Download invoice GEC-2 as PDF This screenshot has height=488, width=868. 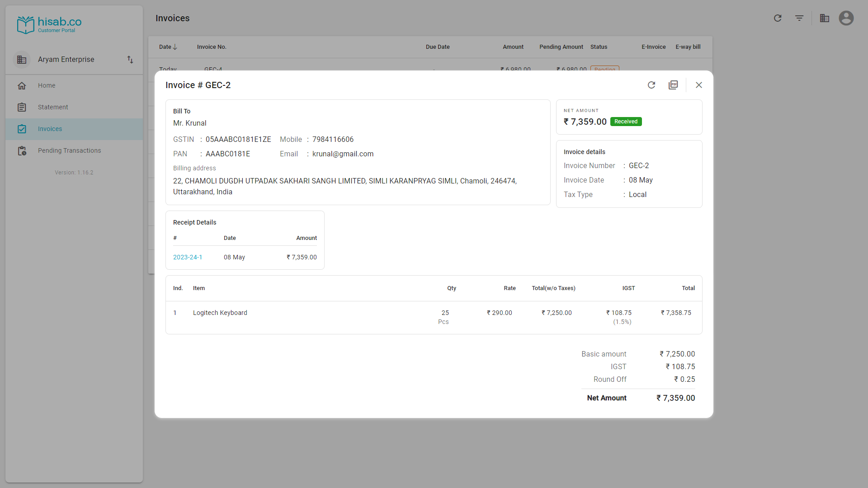673,85
